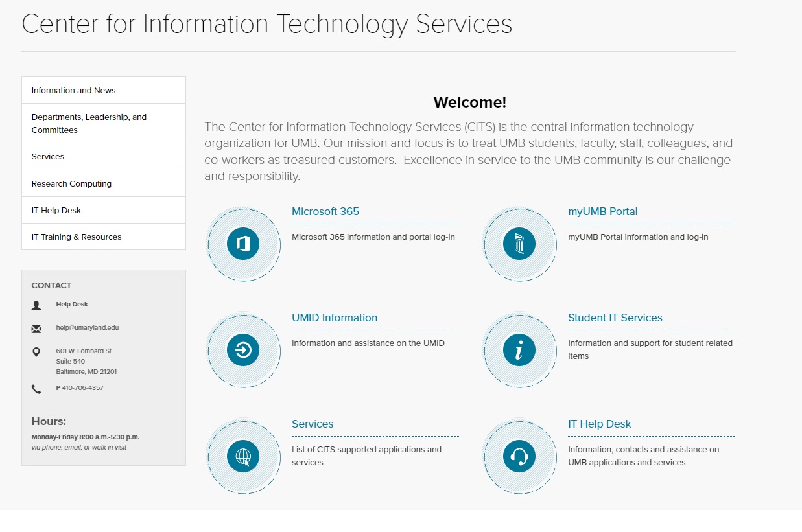Open the UMID Information heading link
Screen dimensions: 802x532
point(335,318)
